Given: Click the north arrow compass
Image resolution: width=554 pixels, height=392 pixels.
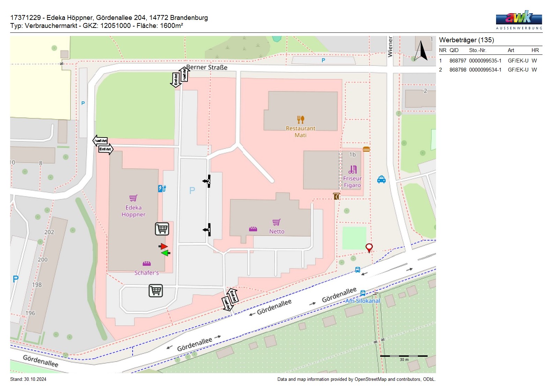Looking at the screenshot, I should (x=421, y=51).
